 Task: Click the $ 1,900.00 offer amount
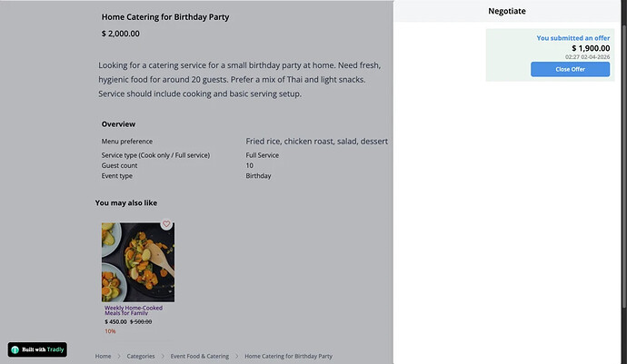coord(591,48)
